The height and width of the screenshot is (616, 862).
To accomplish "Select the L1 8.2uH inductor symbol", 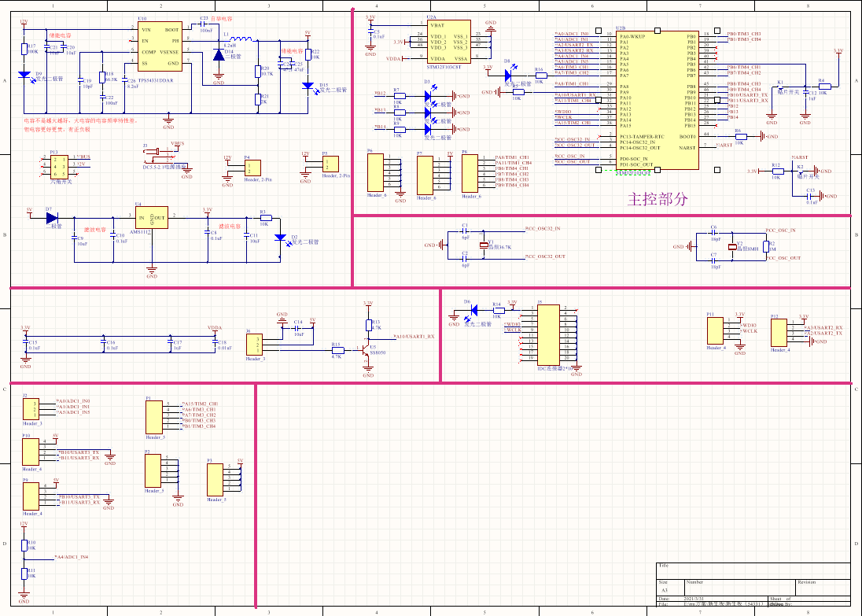I will point(240,39).
